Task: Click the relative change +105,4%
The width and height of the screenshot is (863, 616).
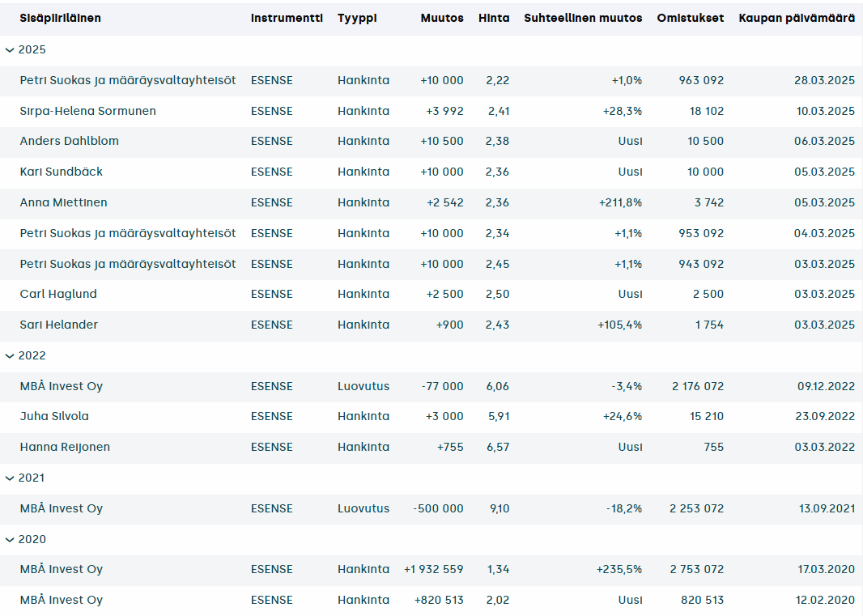Action: click(x=620, y=325)
